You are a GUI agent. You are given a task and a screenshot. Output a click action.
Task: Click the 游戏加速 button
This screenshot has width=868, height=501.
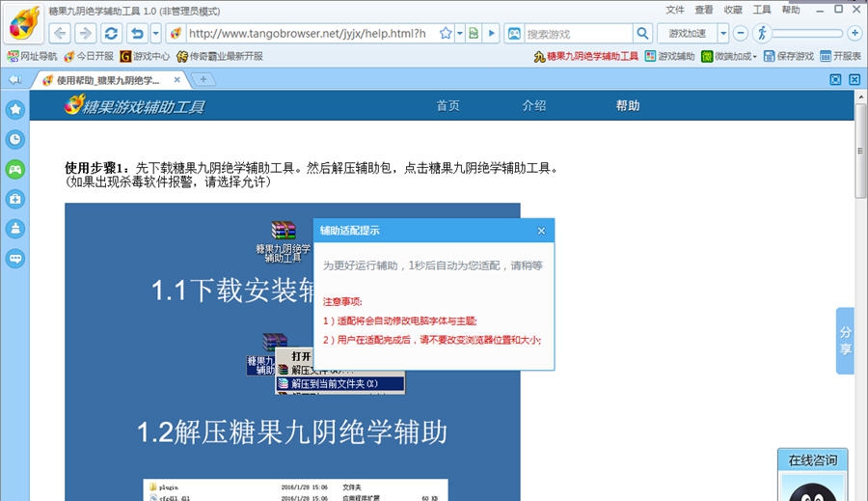(x=687, y=33)
